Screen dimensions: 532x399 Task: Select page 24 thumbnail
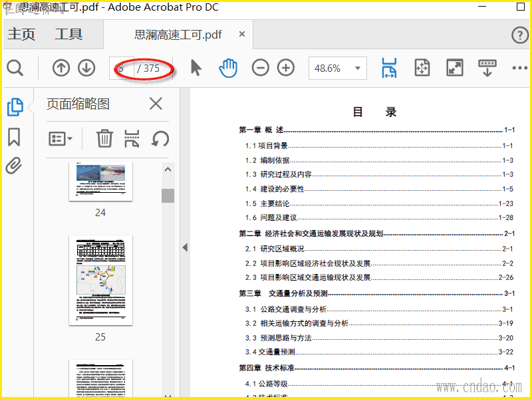(x=100, y=182)
